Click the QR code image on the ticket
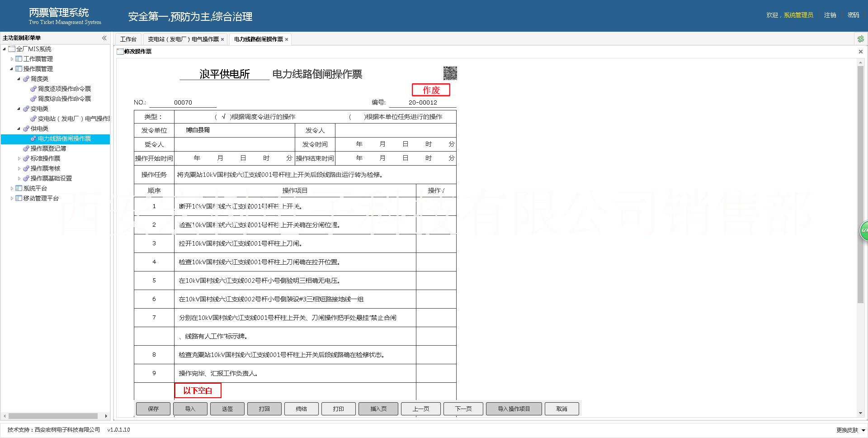The image size is (868, 438). [450, 73]
